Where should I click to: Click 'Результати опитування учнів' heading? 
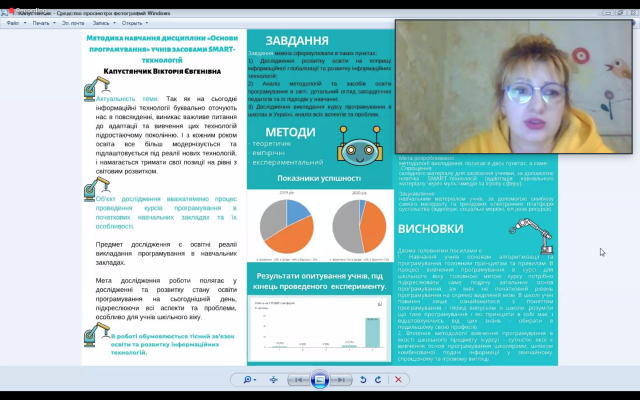319,281
